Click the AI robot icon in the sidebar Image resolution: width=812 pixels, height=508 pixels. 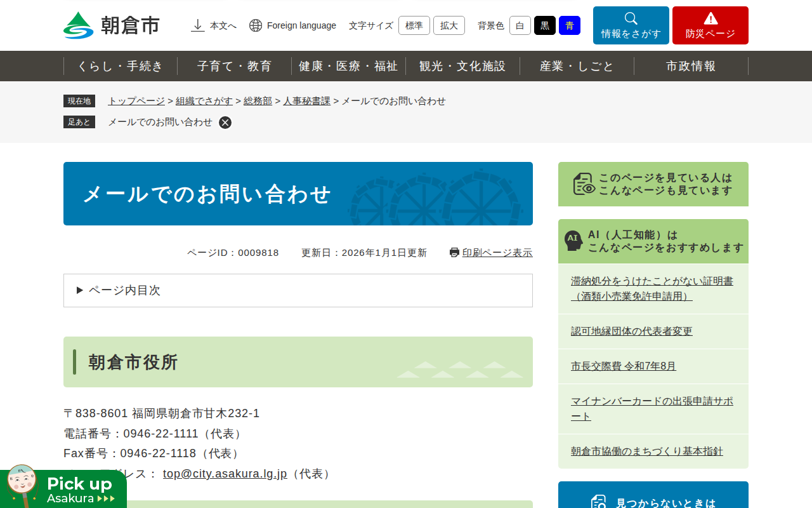click(574, 240)
